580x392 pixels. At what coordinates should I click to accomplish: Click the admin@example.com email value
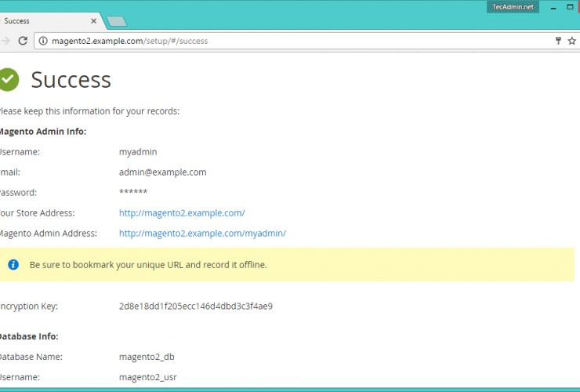(162, 172)
